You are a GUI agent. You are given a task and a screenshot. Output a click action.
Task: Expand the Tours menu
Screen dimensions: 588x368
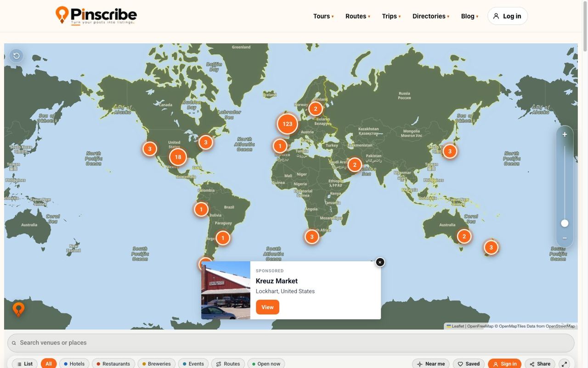[x=323, y=16]
